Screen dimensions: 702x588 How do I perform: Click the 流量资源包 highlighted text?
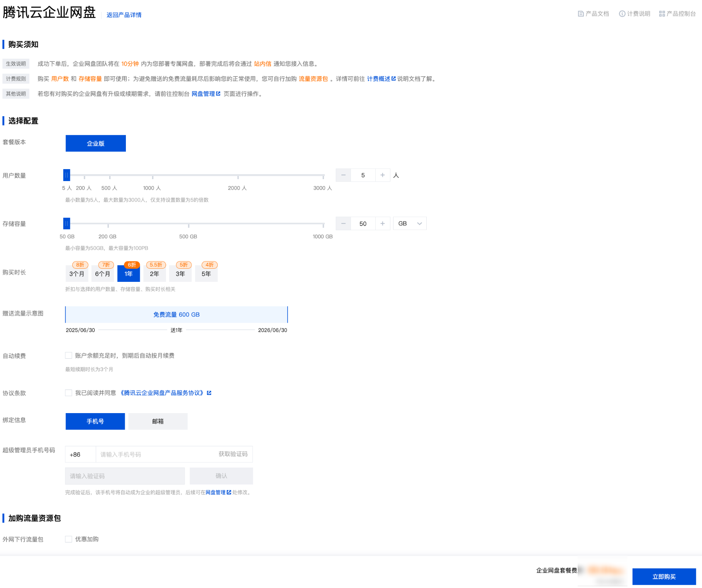pos(313,79)
